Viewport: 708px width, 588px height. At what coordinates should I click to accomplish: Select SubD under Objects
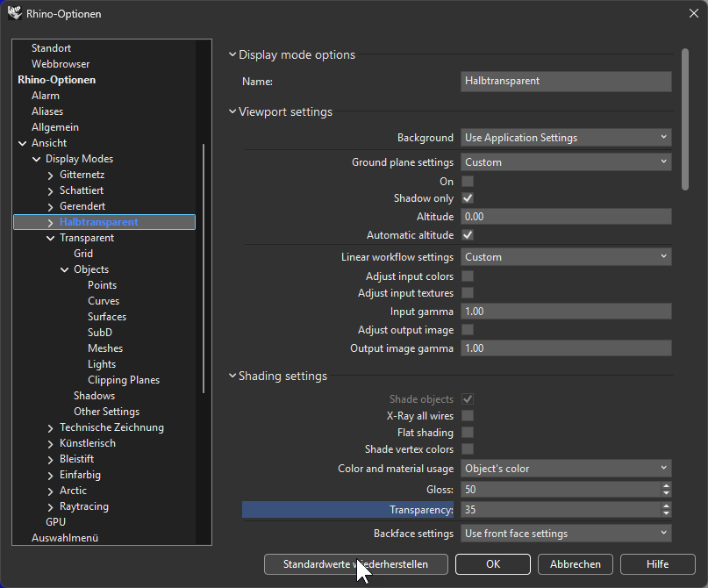coord(100,333)
